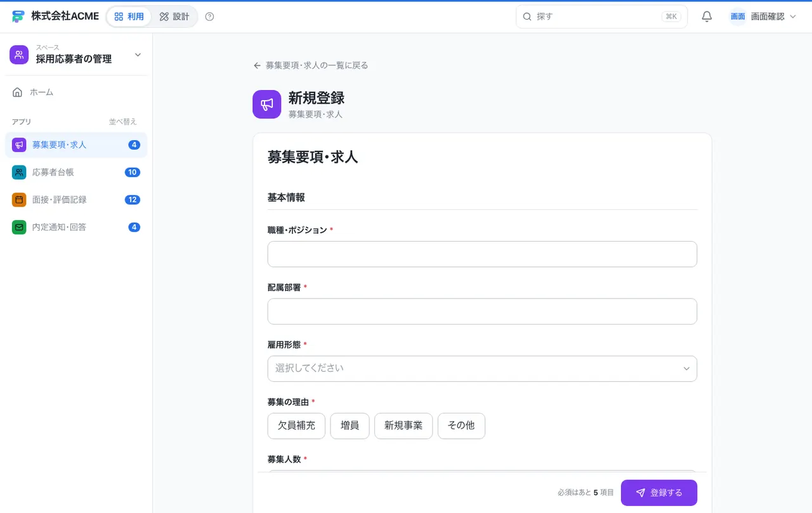Select 新規事業 as the recruitment reason

(x=403, y=425)
